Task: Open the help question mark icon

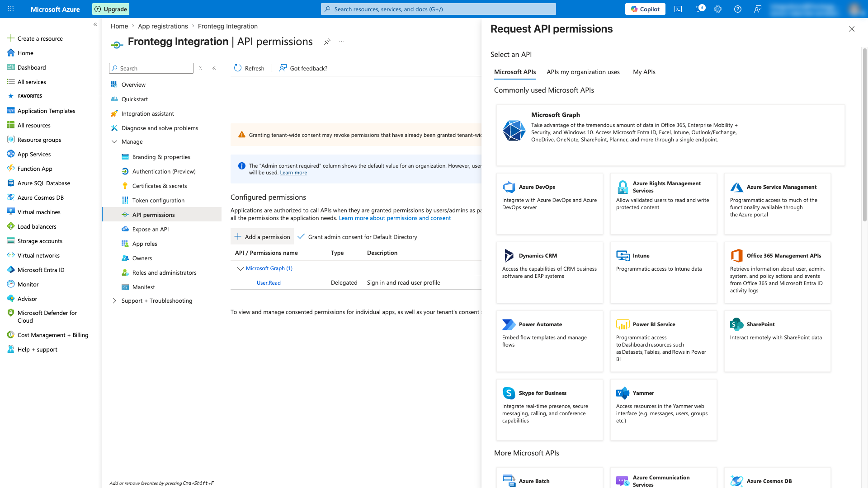Action: (738, 9)
